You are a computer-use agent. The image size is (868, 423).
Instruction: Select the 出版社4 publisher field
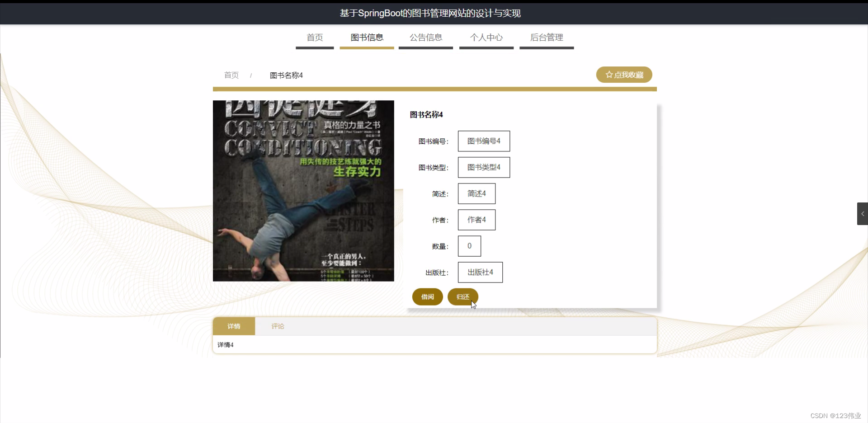(480, 272)
